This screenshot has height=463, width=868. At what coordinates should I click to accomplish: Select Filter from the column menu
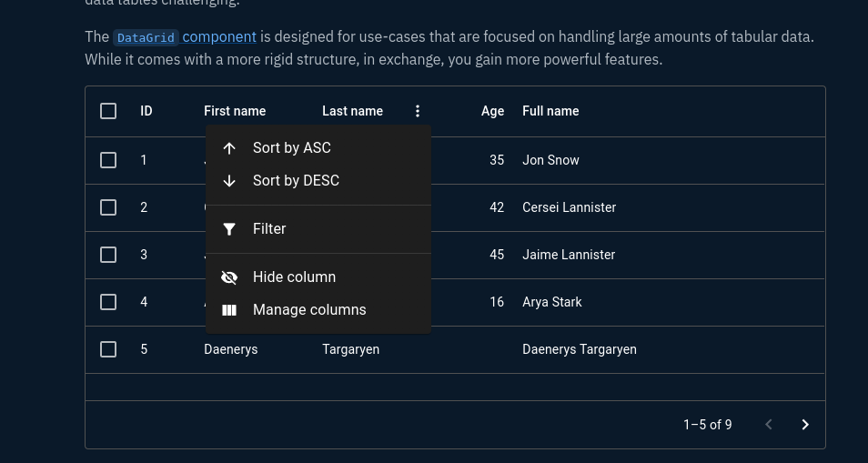tap(318, 229)
